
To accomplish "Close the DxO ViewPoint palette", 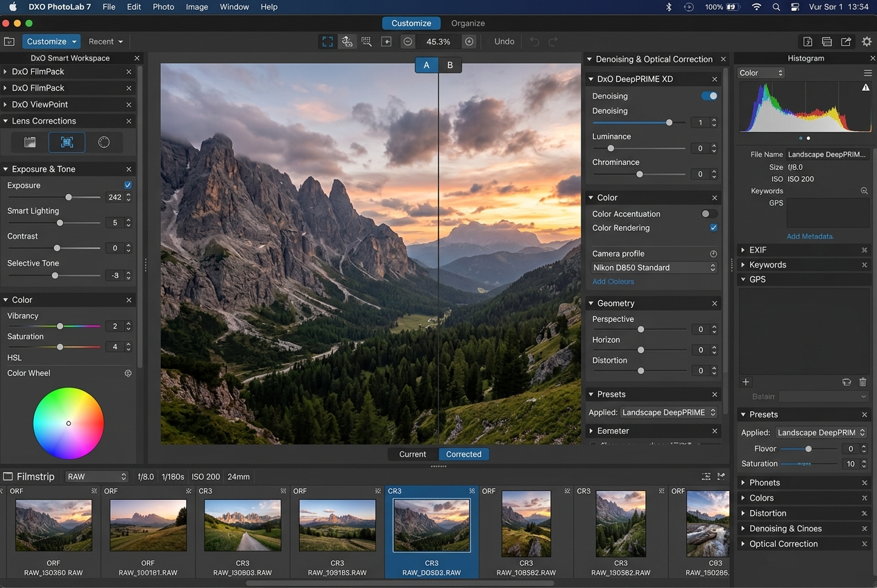I will 129,105.
